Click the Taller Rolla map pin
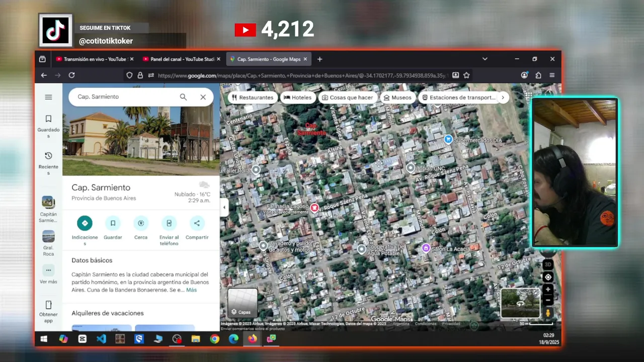This screenshot has height=362, width=644. pyautogui.click(x=256, y=170)
